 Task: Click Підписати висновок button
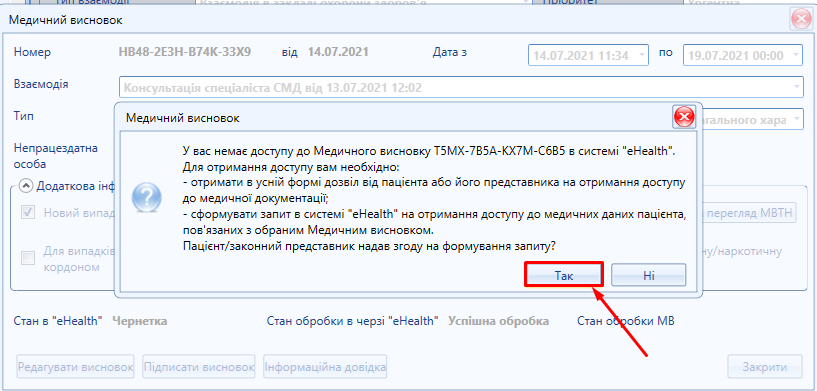click(199, 367)
